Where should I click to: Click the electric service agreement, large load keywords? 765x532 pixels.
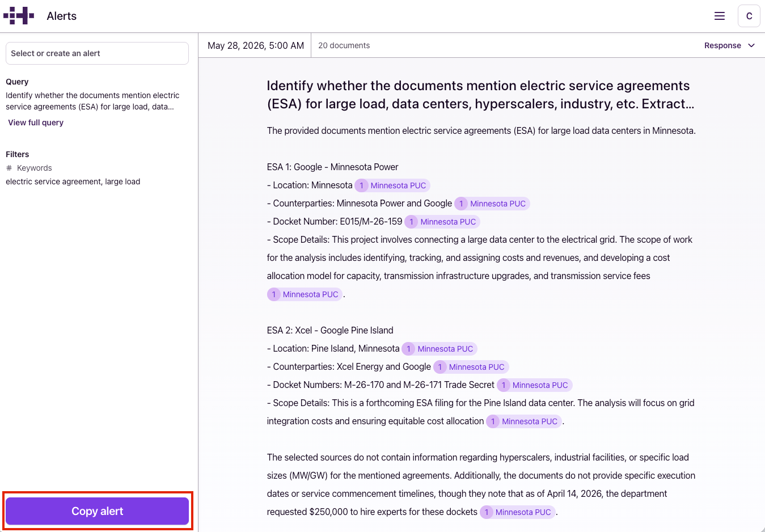click(73, 181)
